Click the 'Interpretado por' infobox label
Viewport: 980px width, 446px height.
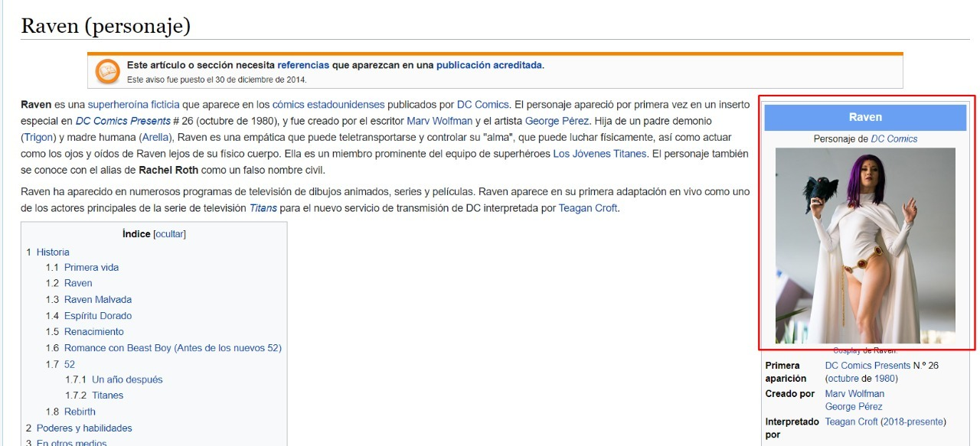(x=792, y=428)
